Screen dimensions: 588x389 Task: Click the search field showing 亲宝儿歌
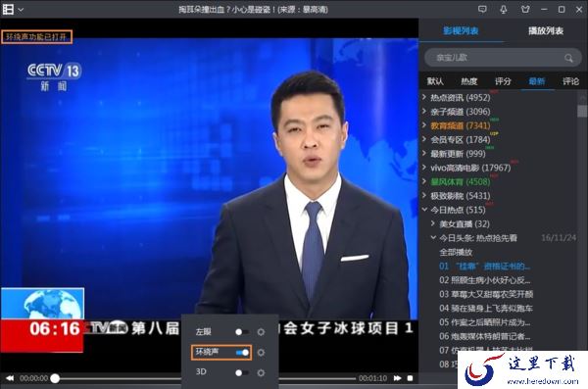click(x=503, y=58)
